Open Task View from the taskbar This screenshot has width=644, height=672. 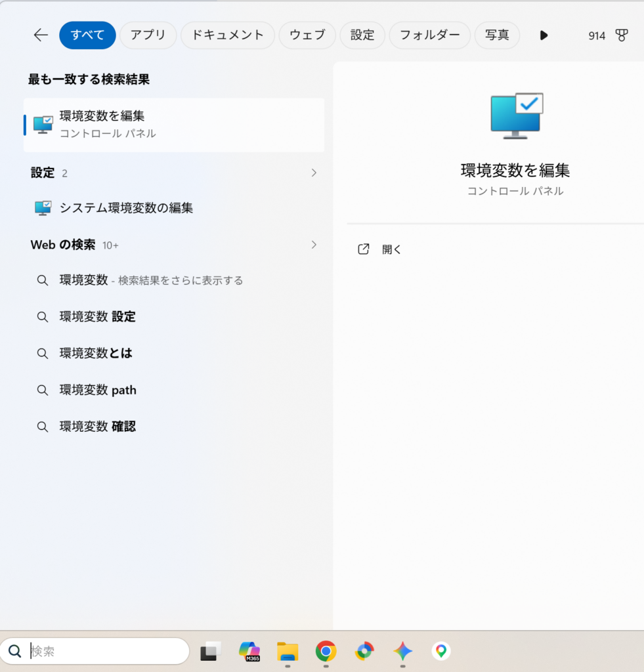211,651
